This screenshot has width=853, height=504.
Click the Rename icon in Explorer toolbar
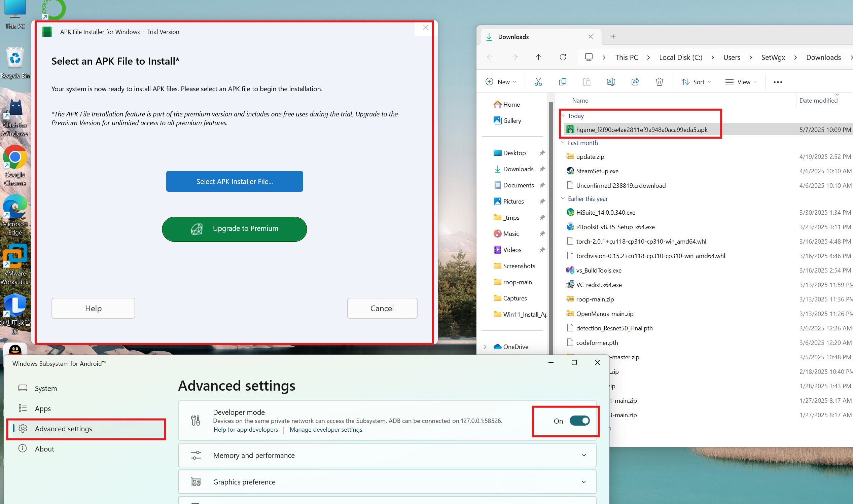(x=610, y=82)
